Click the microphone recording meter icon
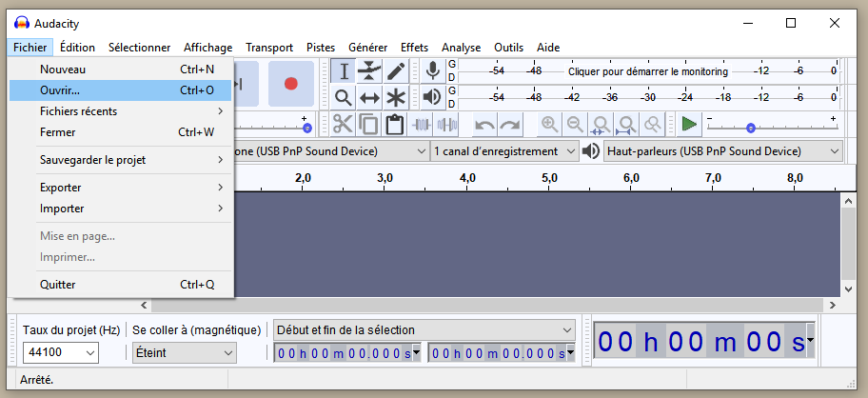Viewport: 868px width, 398px height. click(x=432, y=70)
